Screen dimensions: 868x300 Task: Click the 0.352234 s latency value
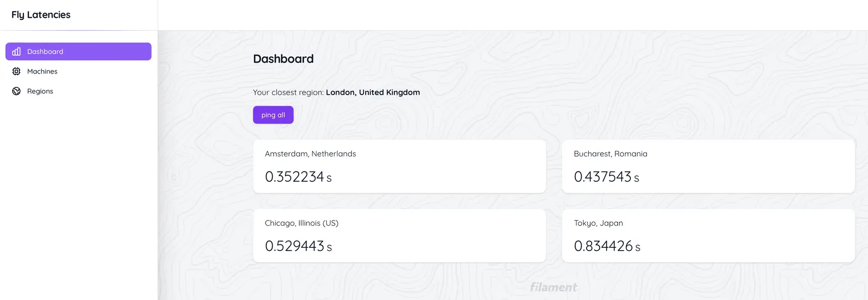pyautogui.click(x=298, y=177)
